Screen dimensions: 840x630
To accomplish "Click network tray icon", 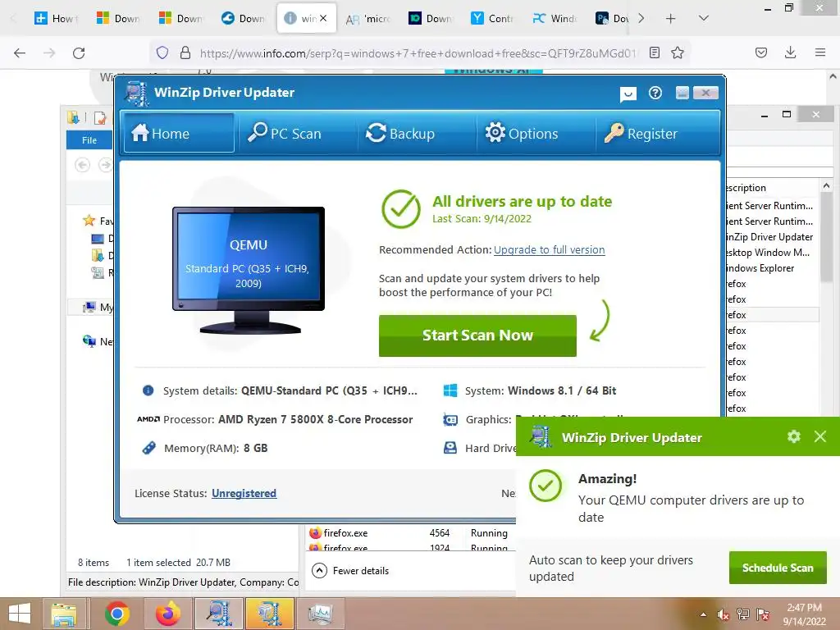I will [x=743, y=614].
